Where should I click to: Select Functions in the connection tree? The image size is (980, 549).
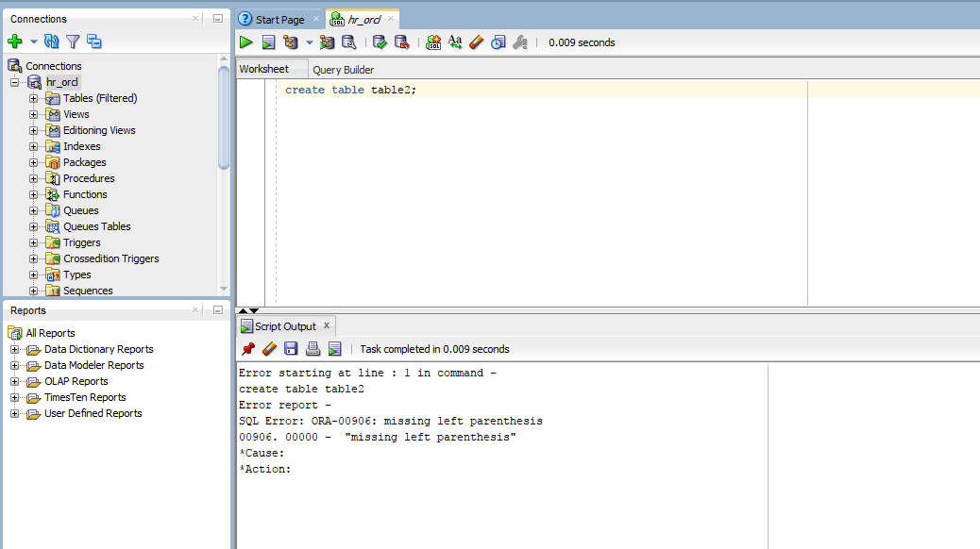click(x=85, y=194)
